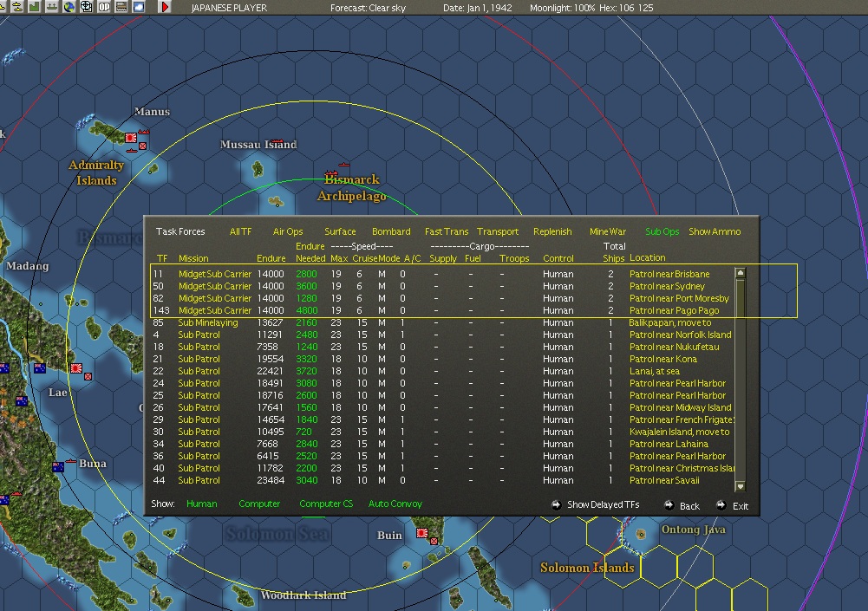Select TF 143 patrol near Pago Pago
Screen dimensions: 868x611
pyautogui.click(x=443, y=310)
